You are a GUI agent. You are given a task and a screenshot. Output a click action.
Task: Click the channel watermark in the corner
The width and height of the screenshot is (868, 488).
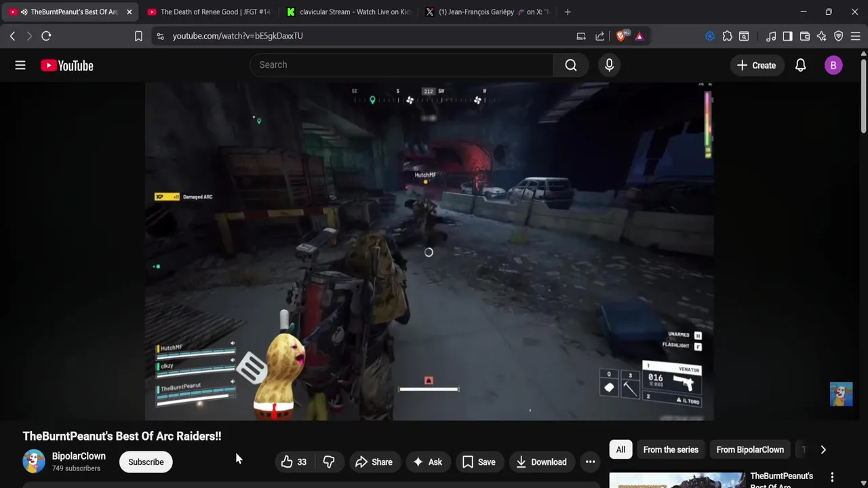(841, 394)
